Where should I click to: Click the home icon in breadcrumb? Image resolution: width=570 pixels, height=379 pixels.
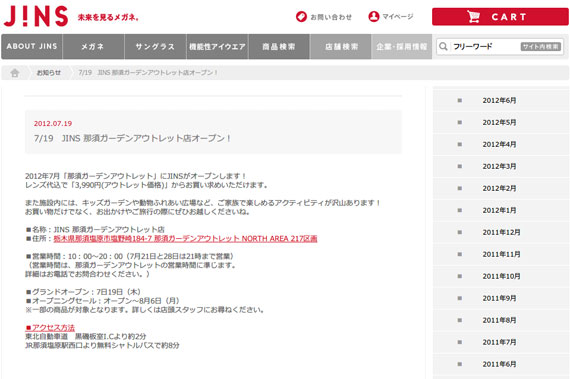pos(15,73)
